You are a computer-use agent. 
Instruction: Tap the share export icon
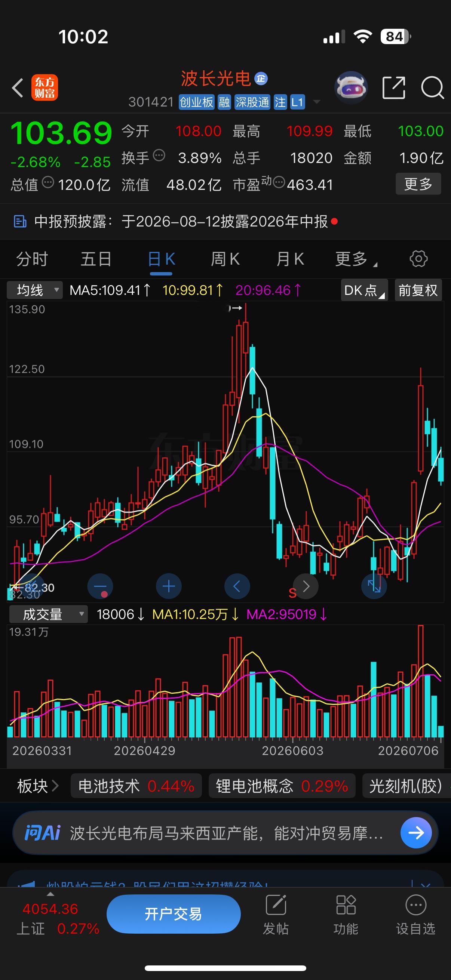tap(393, 87)
